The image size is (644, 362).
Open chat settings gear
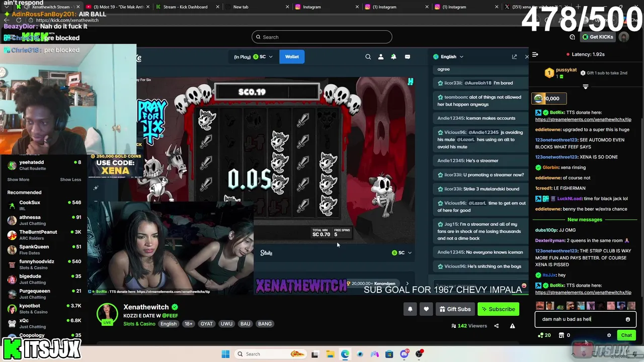(x=609, y=335)
